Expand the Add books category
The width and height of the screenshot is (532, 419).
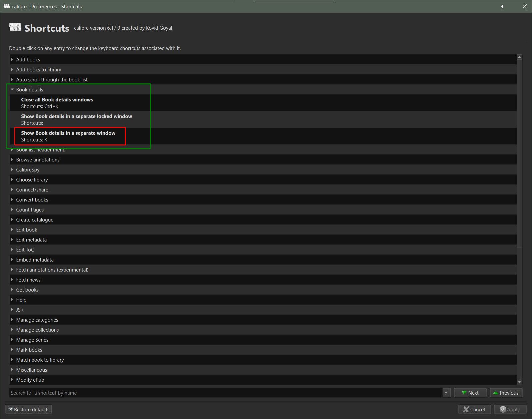tap(12, 59)
